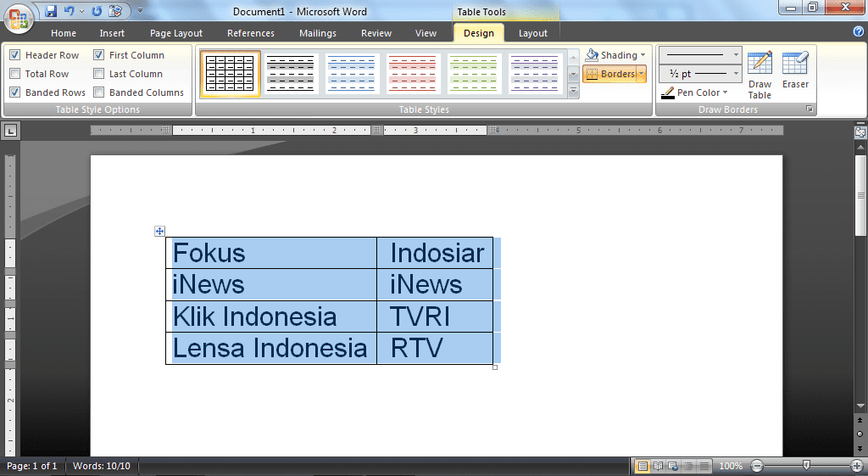Click the Page: 1 of 1 indicator
This screenshot has width=868, height=476.
pos(32,466)
